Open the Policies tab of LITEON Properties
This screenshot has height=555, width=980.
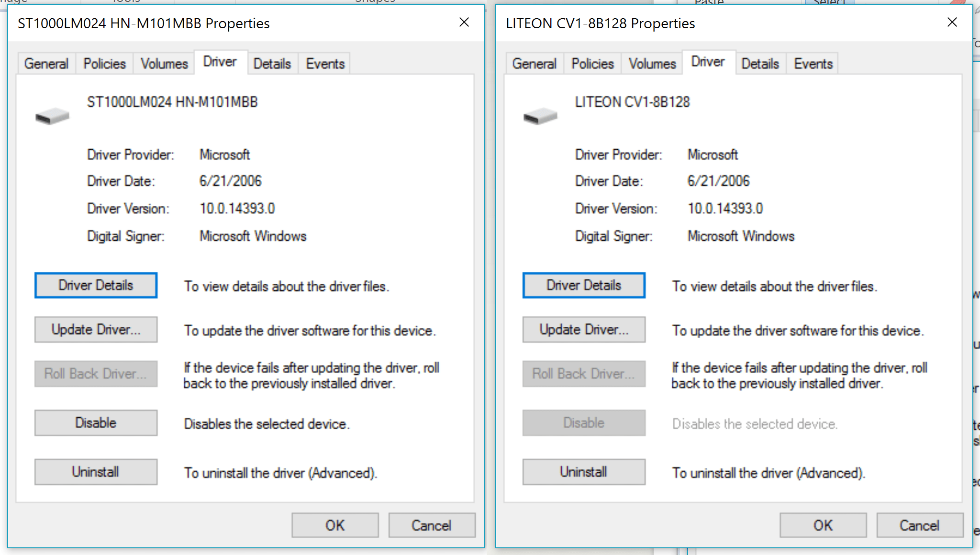(592, 63)
